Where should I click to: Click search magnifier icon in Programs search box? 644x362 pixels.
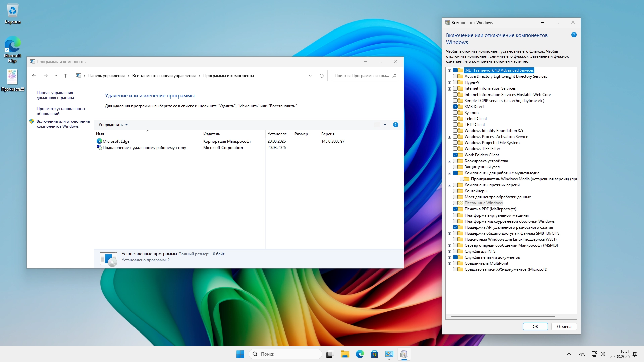coord(394,76)
